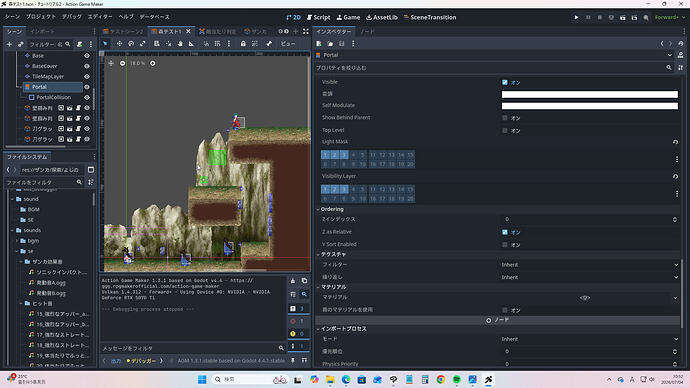Open the SceneTransition tab
Screen dimensions: 690x388
(x=430, y=17)
